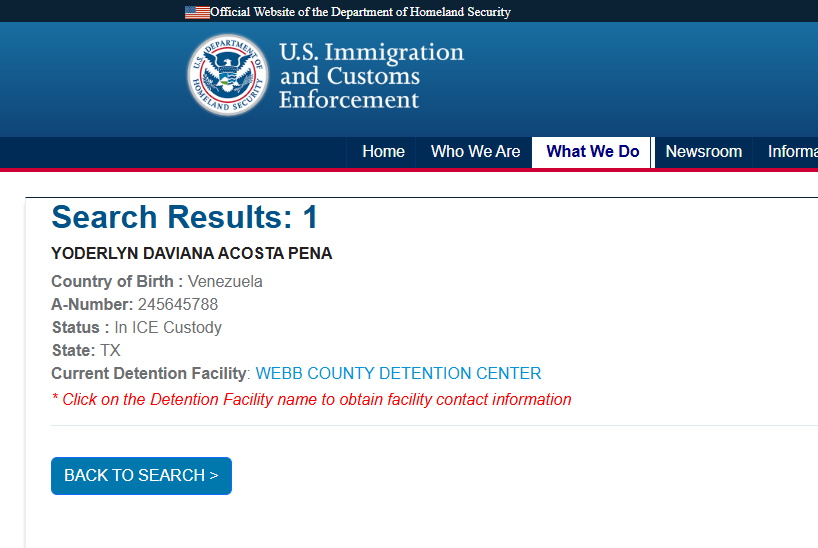Open the Home menu item
818x548 pixels.
[x=383, y=151]
